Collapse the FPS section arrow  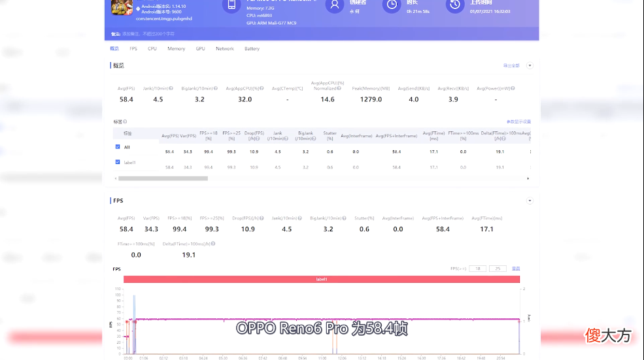click(530, 201)
